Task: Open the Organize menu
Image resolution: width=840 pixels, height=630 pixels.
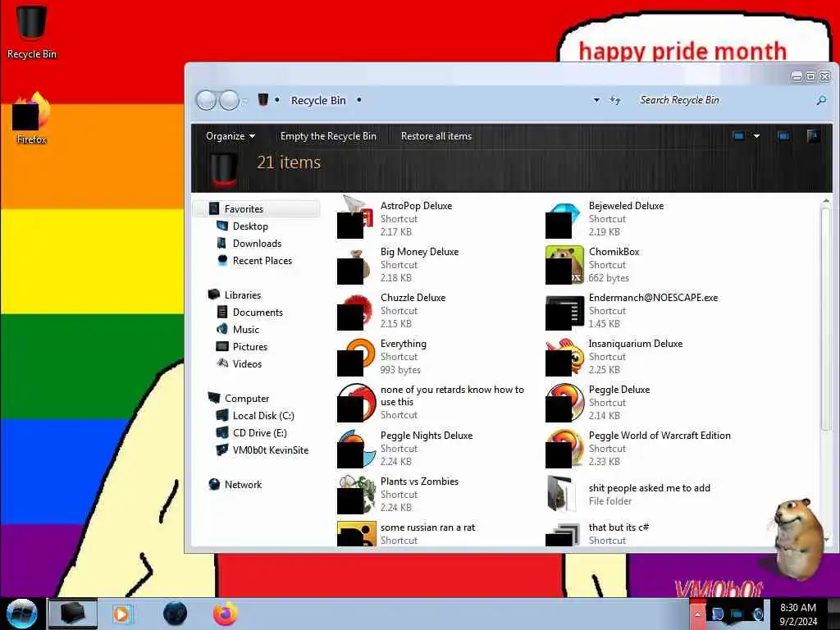Action: [231, 136]
